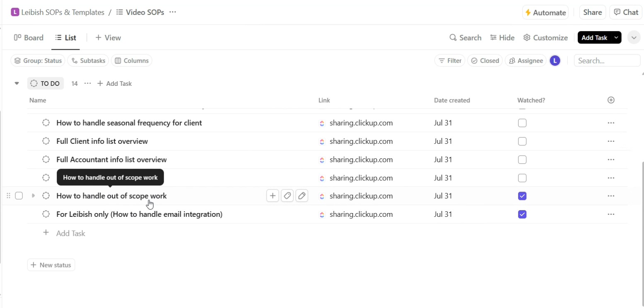
Task: Check Watched box for seasonal frequency task
Action: pos(522,123)
